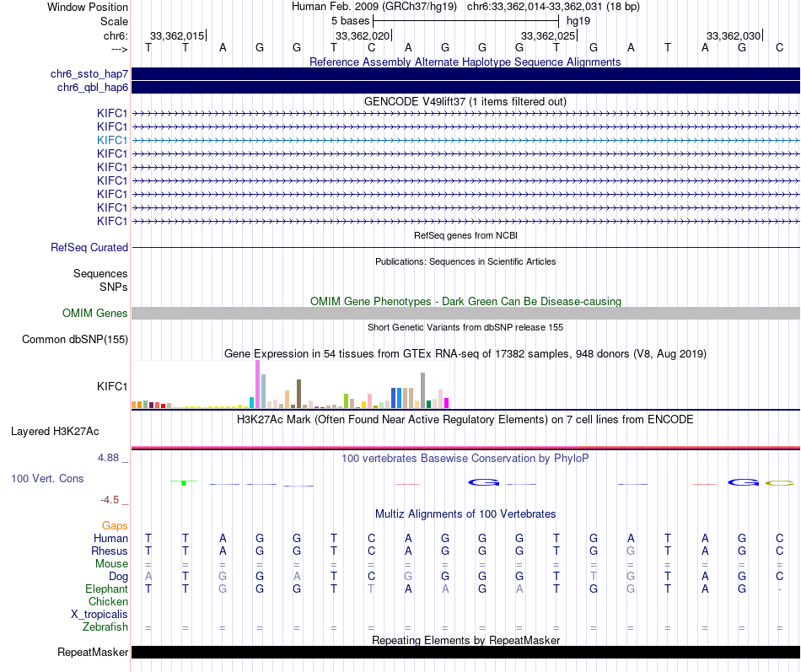Click green marker in conservation track

(184, 482)
